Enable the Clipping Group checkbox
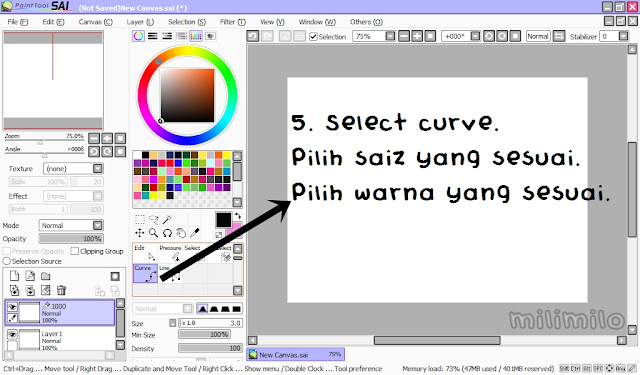This screenshot has width=640, height=375. [75, 251]
